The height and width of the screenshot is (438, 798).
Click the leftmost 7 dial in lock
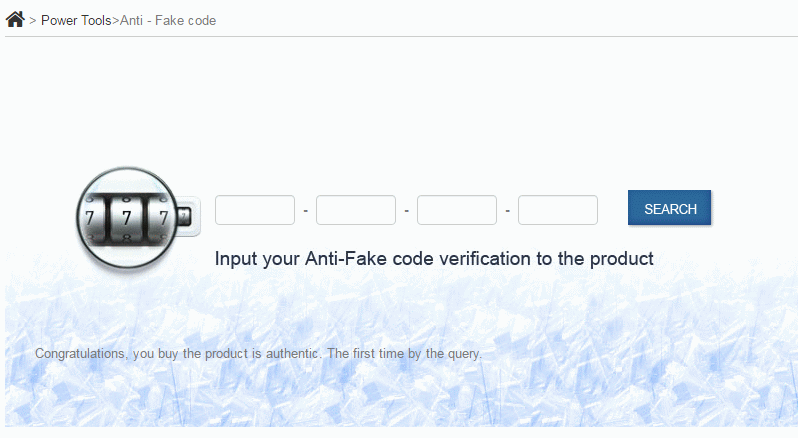[91, 218]
